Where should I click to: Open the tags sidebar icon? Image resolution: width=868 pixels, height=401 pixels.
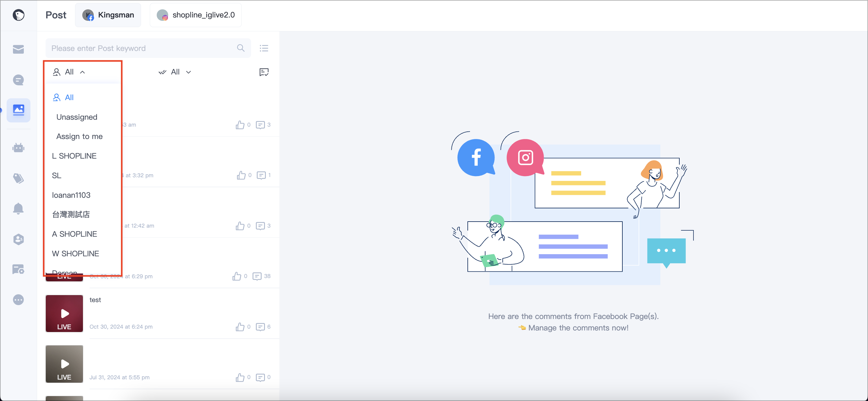pos(18,178)
